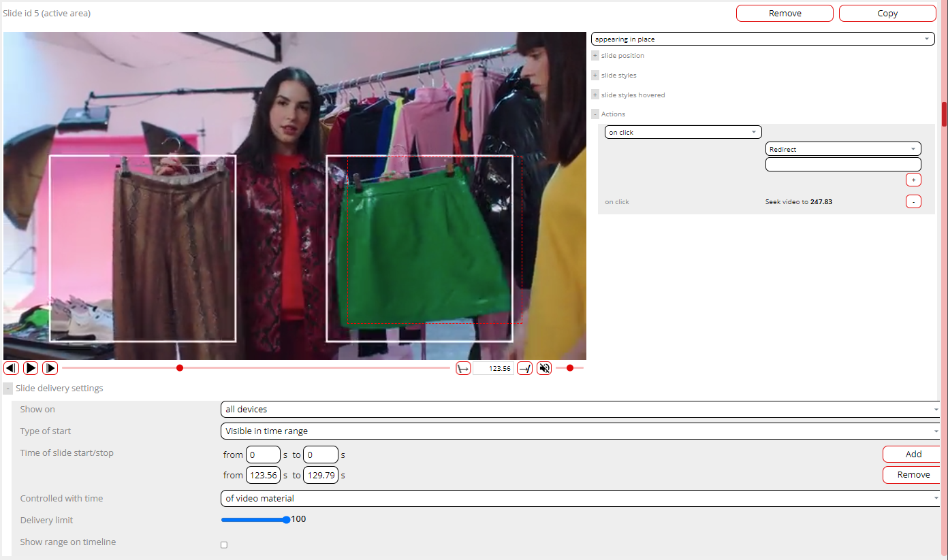The width and height of the screenshot is (948, 560).
Task: Click the Add time range button
Action: click(913, 454)
